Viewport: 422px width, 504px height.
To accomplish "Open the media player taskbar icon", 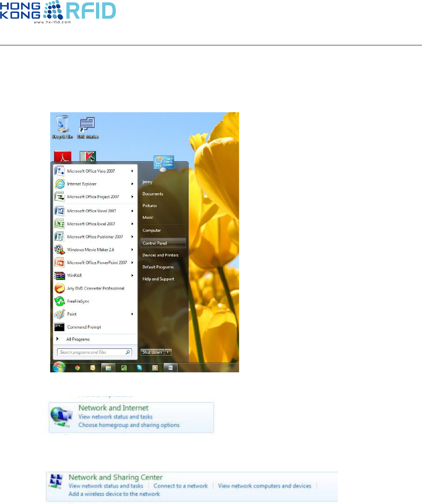I will [155, 368].
